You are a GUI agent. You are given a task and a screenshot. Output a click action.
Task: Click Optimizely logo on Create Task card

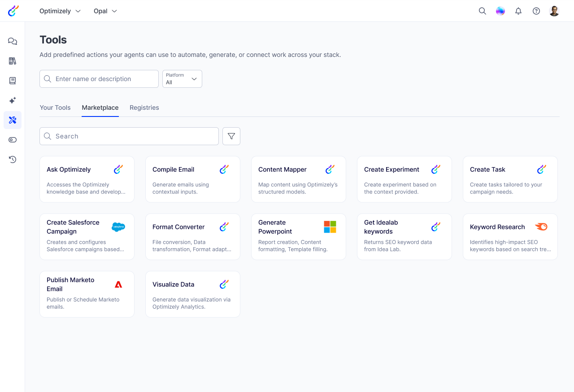click(542, 169)
